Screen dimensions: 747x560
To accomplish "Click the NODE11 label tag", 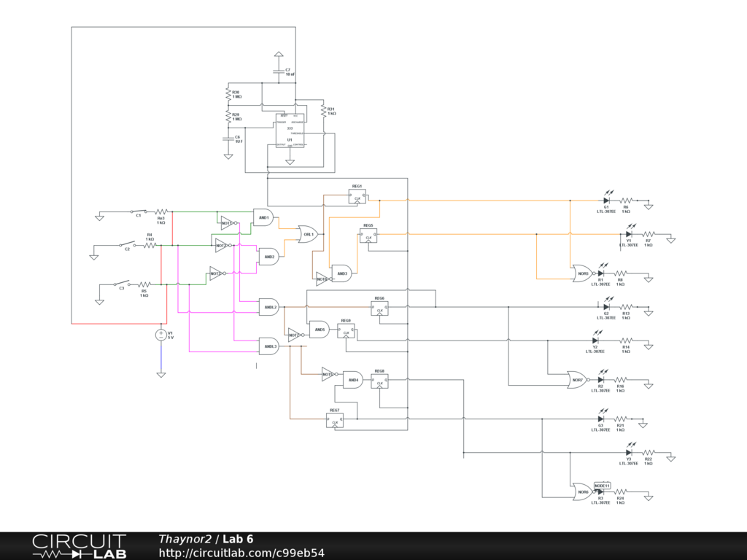I will click(602, 485).
